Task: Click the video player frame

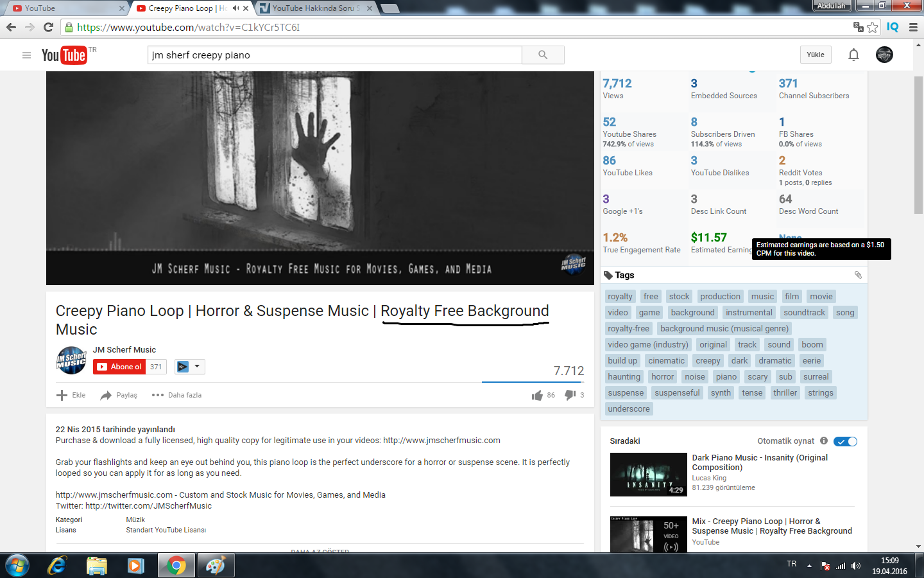Action: click(x=320, y=178)
